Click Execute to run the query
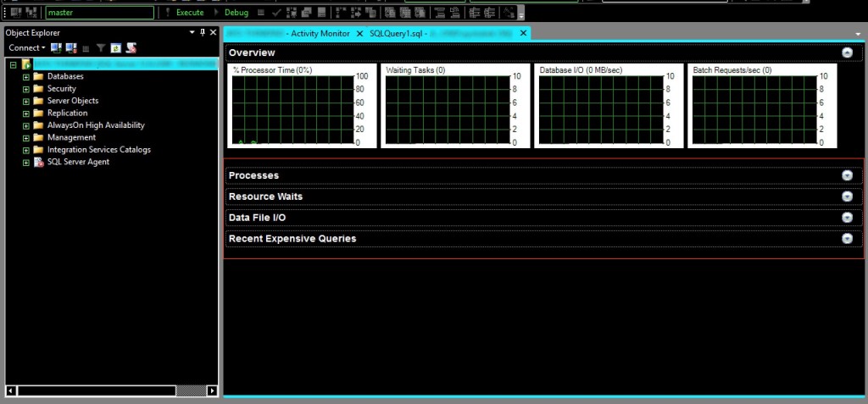 click(x=185, y=12)
